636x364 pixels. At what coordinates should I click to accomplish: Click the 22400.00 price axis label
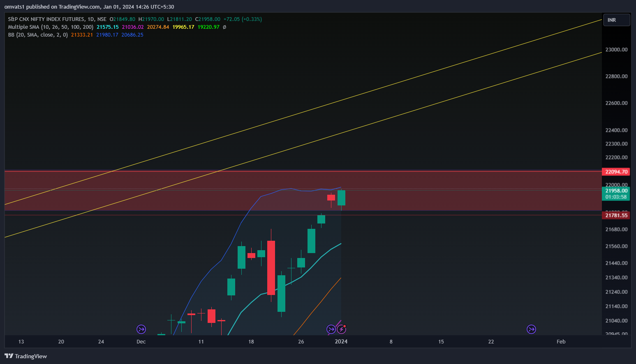coord(616,130)
